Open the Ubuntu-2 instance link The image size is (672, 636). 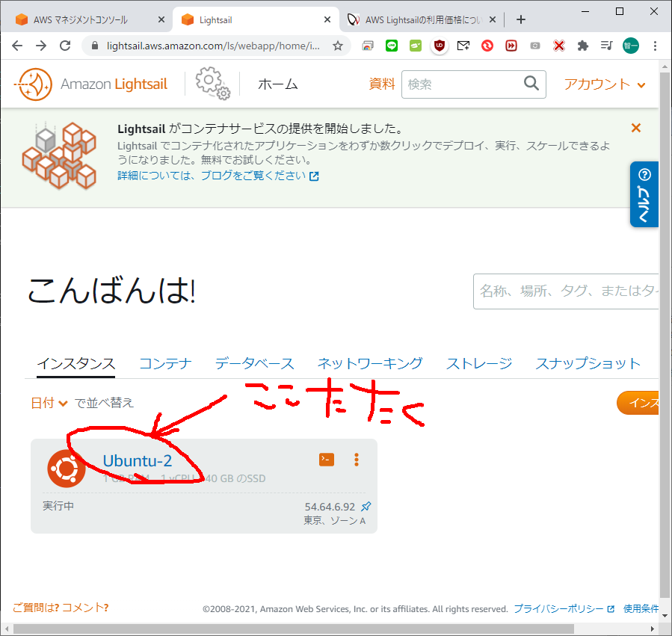(x=138, y=460)
